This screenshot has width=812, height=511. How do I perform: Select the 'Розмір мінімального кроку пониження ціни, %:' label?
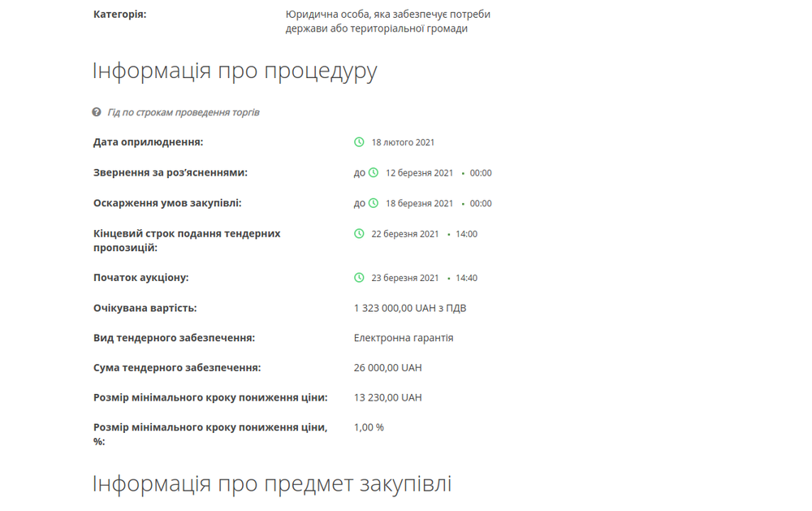point(210,435)
